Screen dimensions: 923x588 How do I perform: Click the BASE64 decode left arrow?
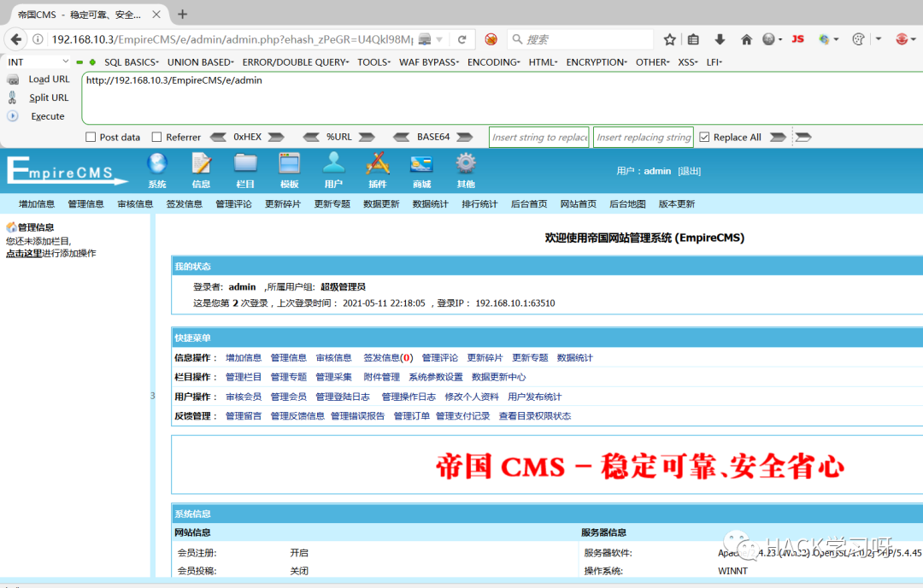tap(402, 137)
